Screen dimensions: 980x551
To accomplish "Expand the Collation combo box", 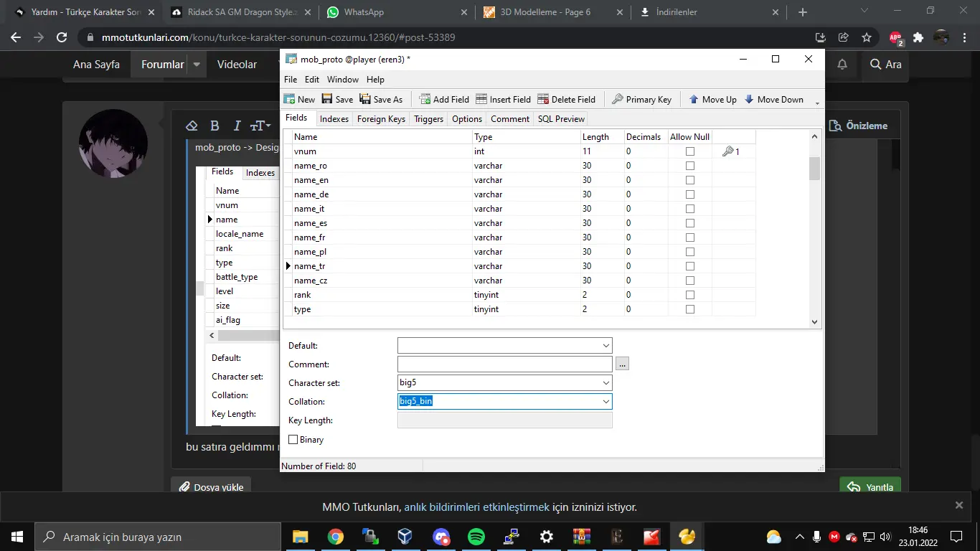I will click(606, 402).
